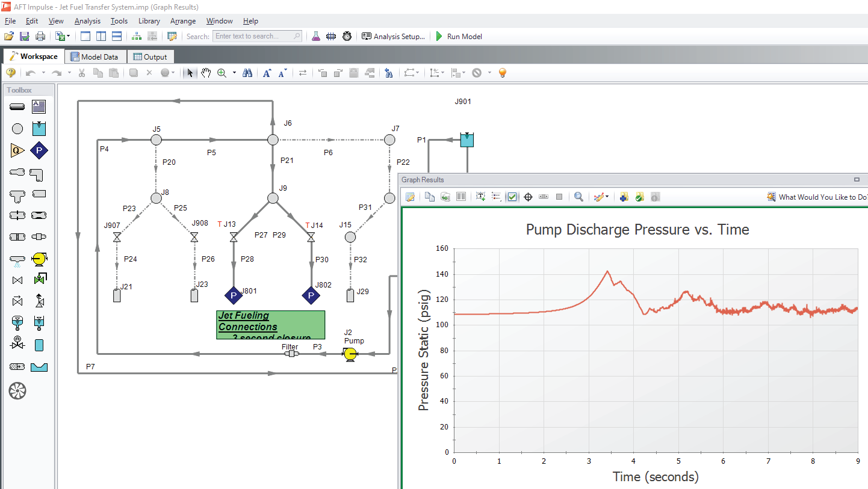868x489 pixels.
Task: Pick the Reservoir junction tool
Action: point(39,129)
